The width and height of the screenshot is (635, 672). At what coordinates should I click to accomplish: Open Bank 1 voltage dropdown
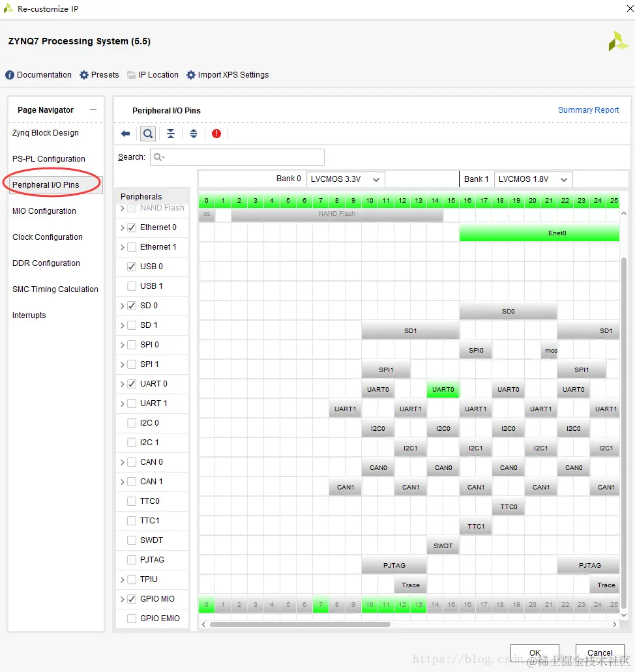pos(533,179)
